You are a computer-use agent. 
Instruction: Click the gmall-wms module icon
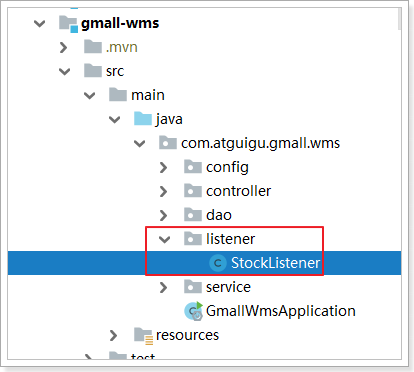[x=68, y=24]
